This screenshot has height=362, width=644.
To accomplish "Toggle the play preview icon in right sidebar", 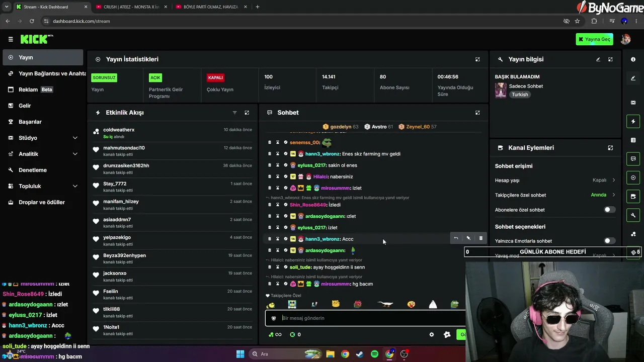I will tap(633, 177).
